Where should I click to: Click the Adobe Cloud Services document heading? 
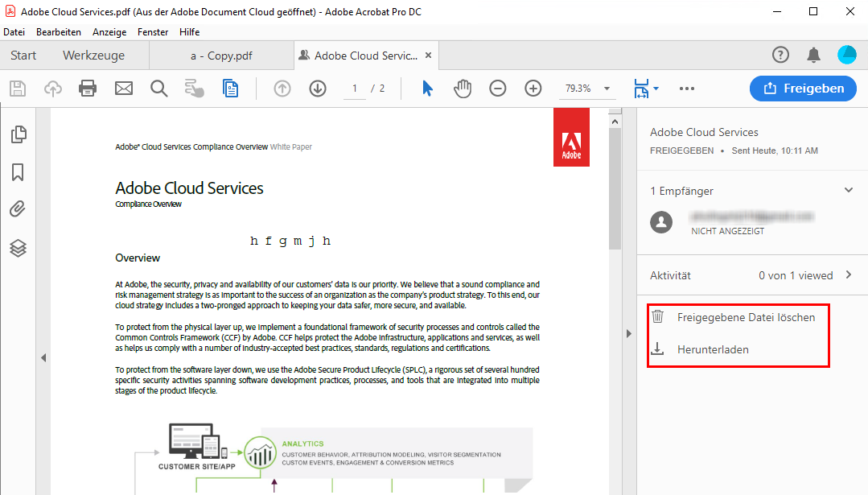coord(189,188)
